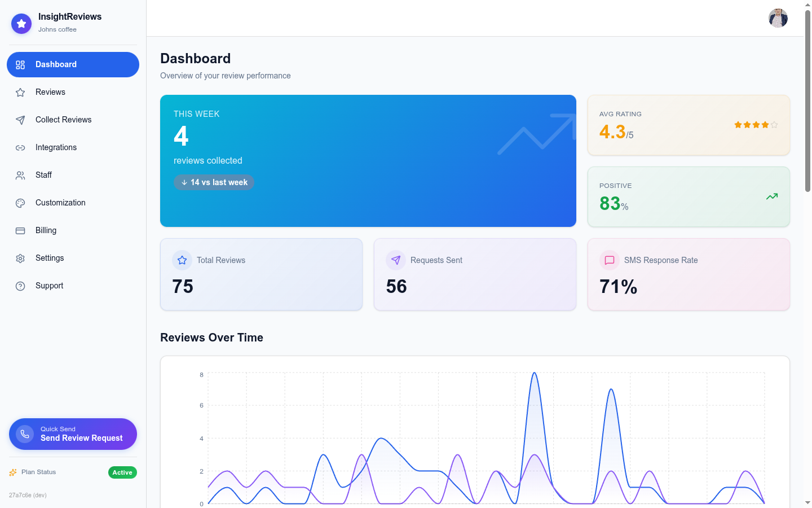Screen dimensions: 812x508
Task: Click the green trend arrow on Positive card
Action: pos(771,196)
